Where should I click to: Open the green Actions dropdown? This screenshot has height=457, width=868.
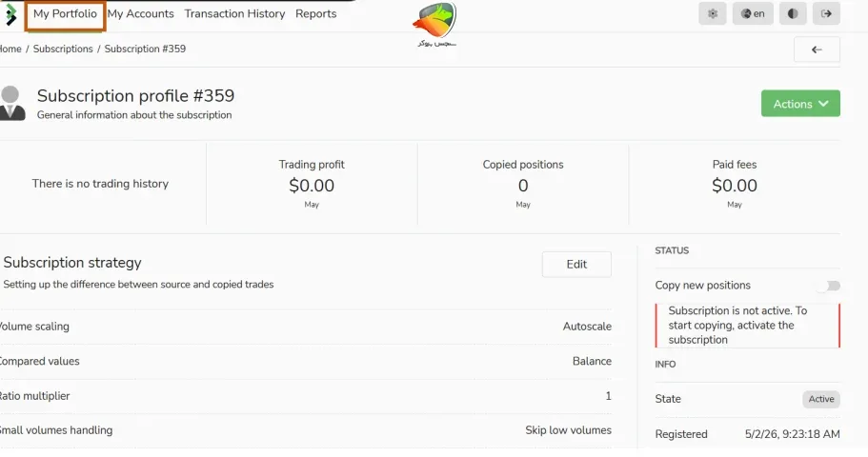point(800,104)
